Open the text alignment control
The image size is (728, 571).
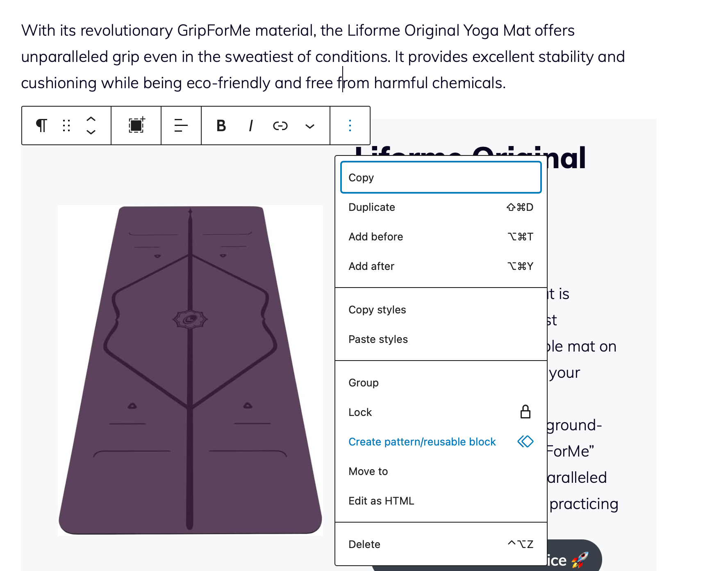click(181, 126)
